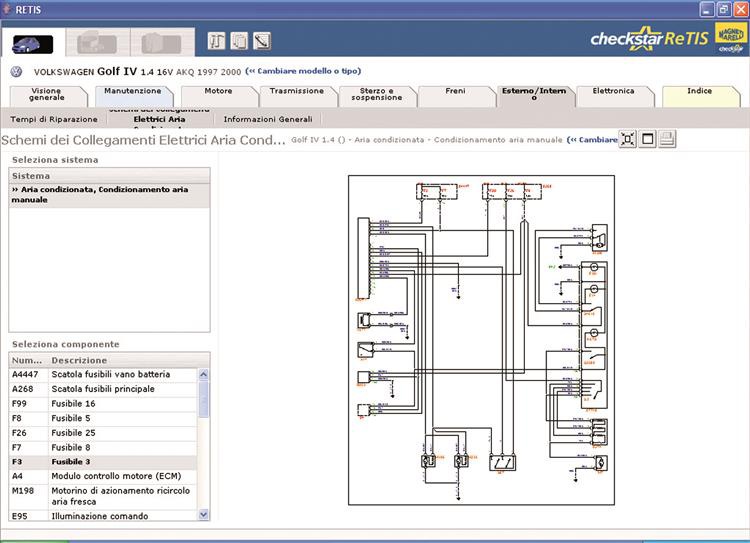Open the Motore tab

pyautogui.click(x=218, y=91)
